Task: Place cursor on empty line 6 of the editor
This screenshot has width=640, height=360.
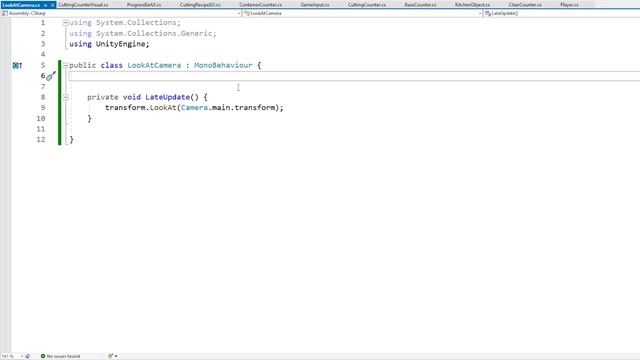Action: 354,76
